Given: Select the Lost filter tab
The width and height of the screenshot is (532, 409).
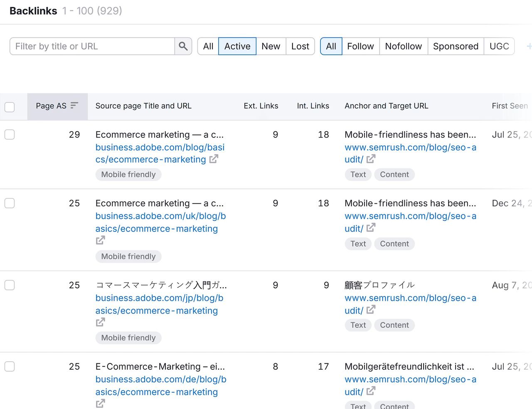Looking at the screenshot, I should (300, 46).
